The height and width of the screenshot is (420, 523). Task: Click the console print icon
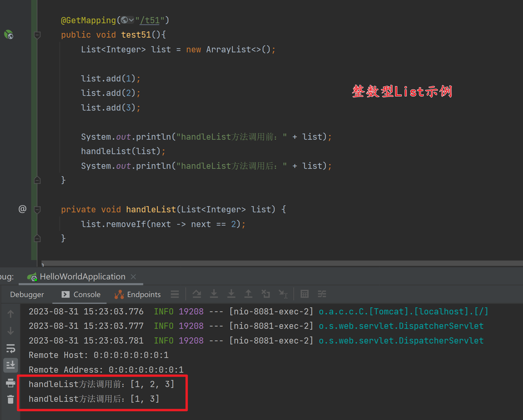tap(11, 383)
